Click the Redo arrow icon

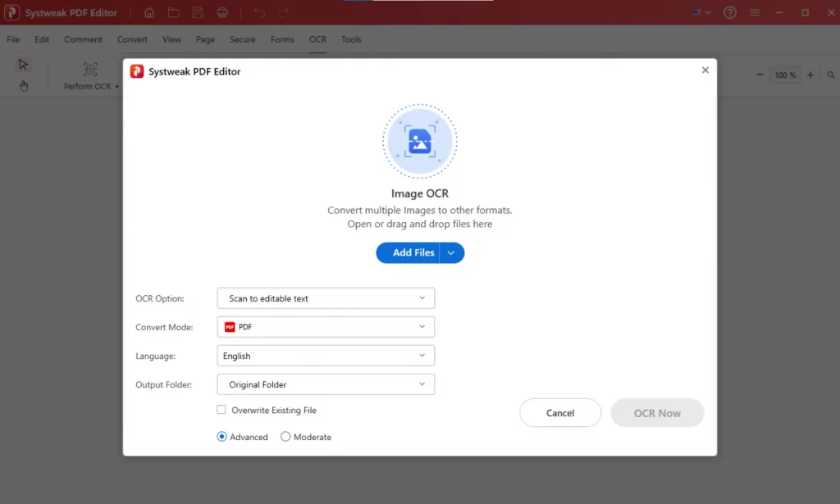[x=283, y=13]
